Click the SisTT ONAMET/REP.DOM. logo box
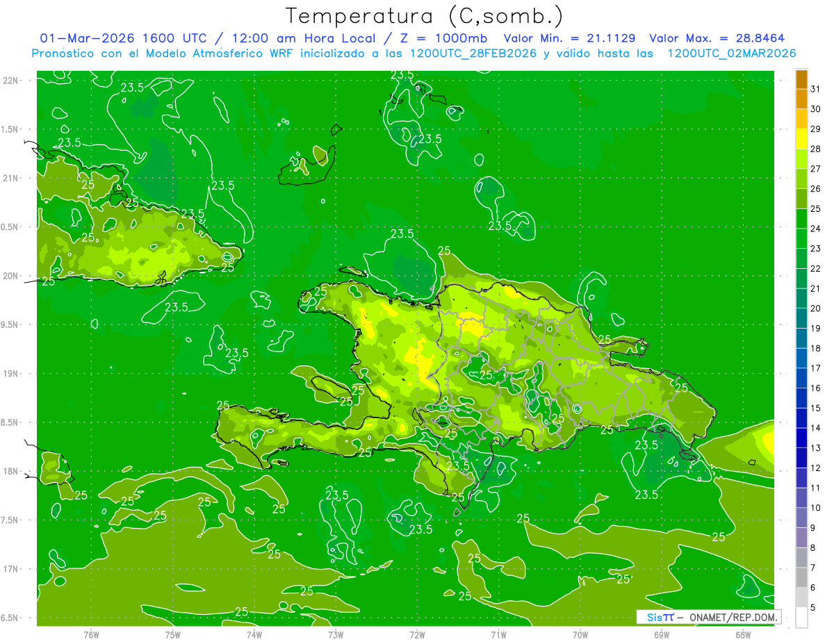The image size is (834, 644). 708,617
